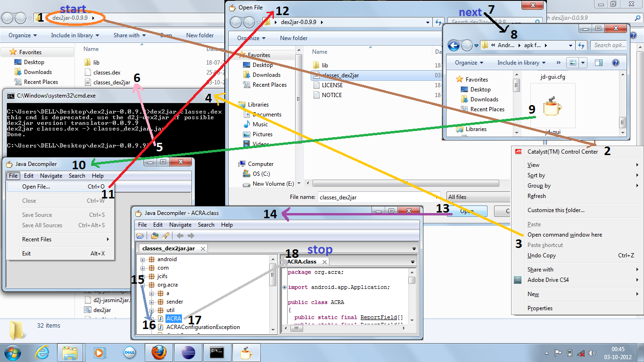This screenshot has width=644, height=362.
Task: Open the All files type dropdown in Open File
Action: [x=478, y=197]
